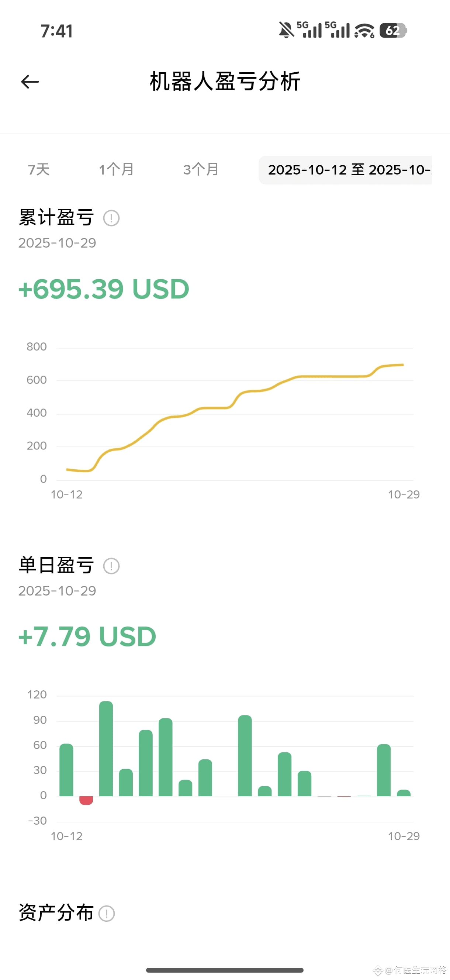Open info icon beside 资产分布
The width and height of the screenshot is (450, 980).
tap(107, 914)
